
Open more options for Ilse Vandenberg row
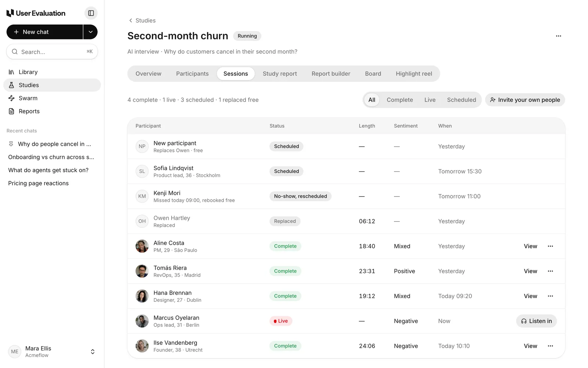tap(550, 346)
